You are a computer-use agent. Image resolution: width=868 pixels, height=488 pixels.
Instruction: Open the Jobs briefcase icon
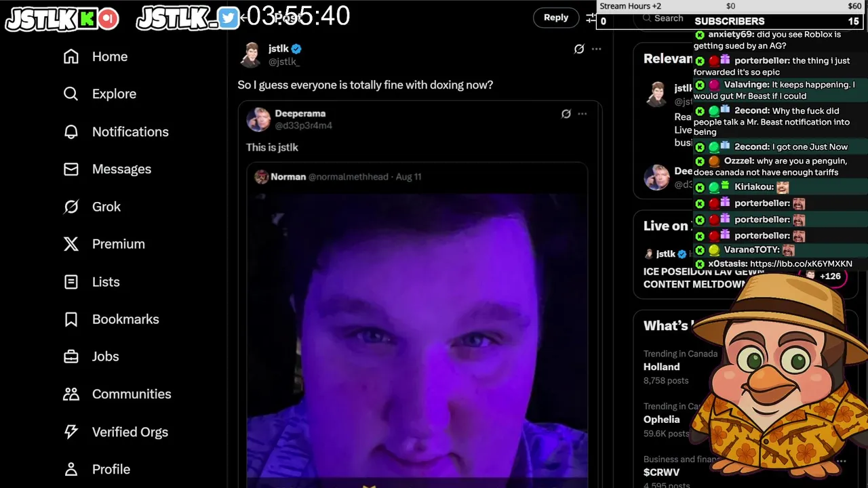click(71, 357)
